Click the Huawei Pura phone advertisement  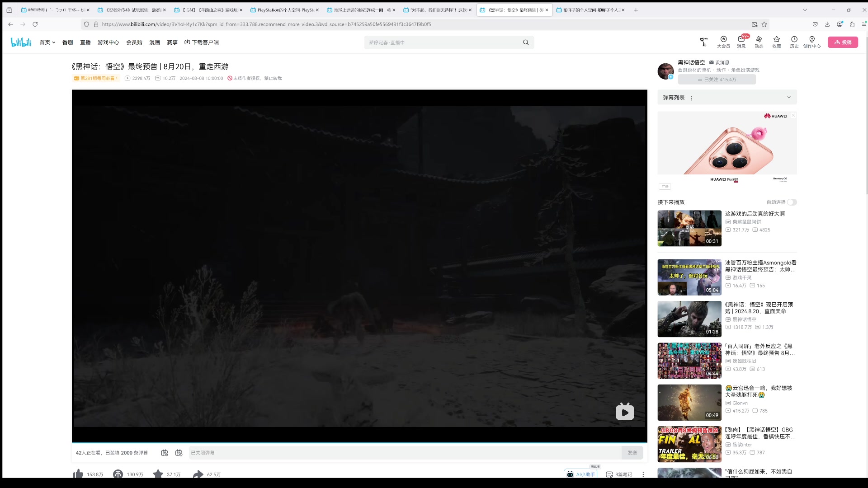point(727,147)
